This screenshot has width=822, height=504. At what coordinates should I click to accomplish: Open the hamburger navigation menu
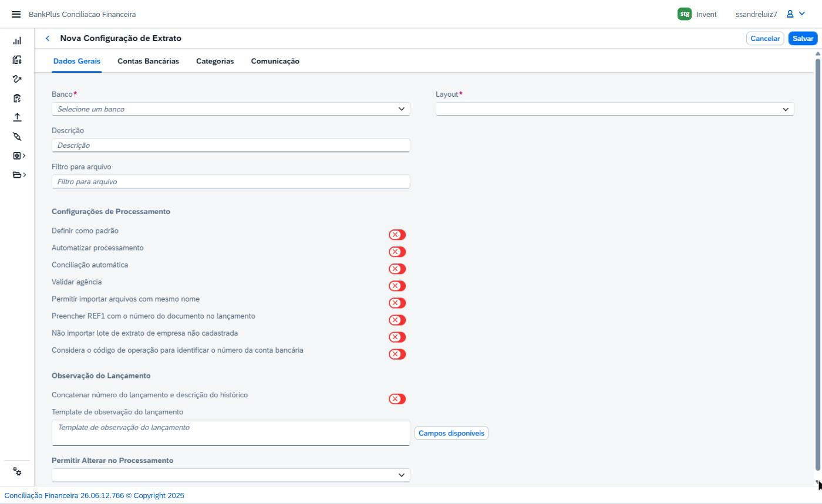(x=16, y=14)
